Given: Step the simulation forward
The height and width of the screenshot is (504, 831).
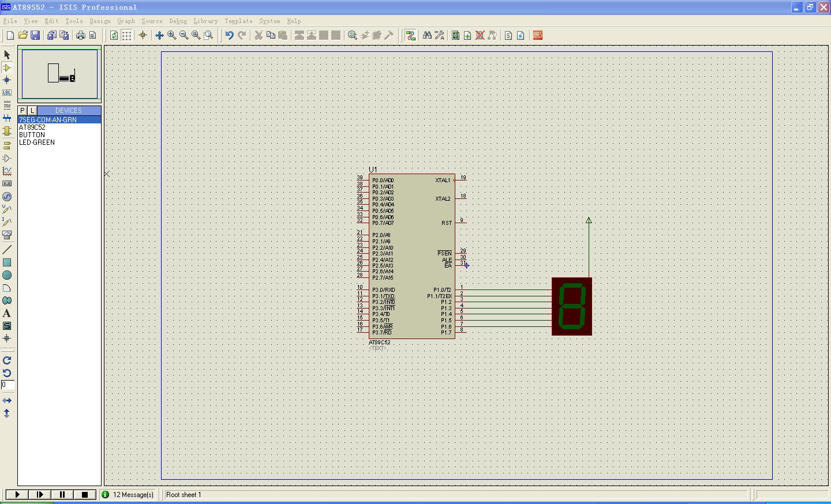Looking at the screenshot, I should pyautogui.click(x=39, y=494).
